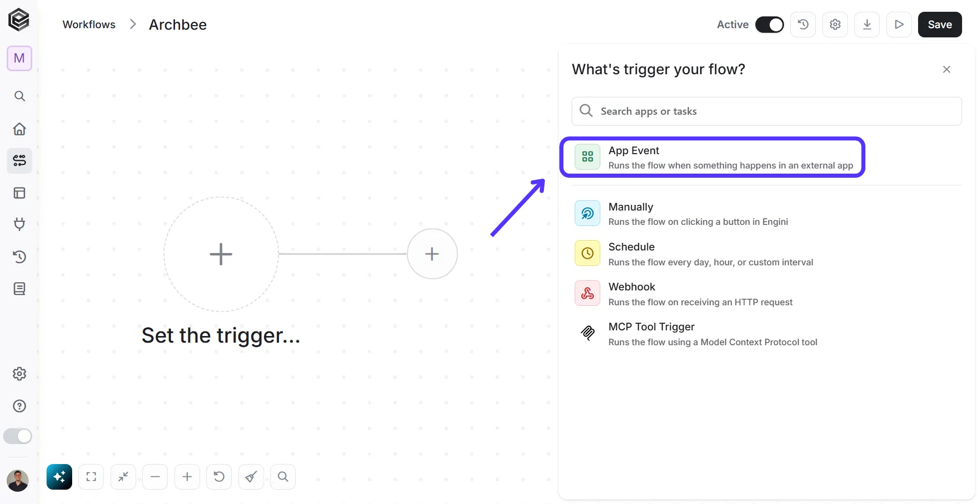Go to Home in sidebar
Image resolution: width=980 pixels, height=504 pixels.
coord(19,129)
